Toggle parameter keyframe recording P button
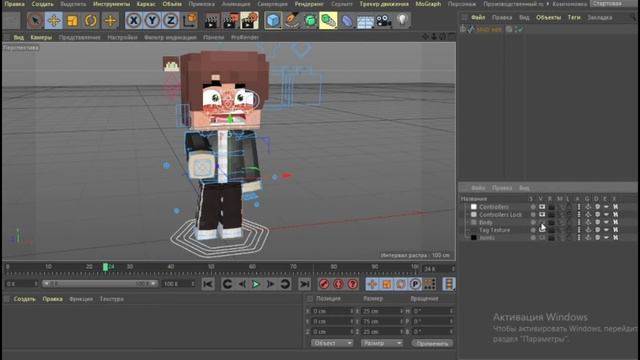Screen dimensions: 640x360 click(415, 284)
